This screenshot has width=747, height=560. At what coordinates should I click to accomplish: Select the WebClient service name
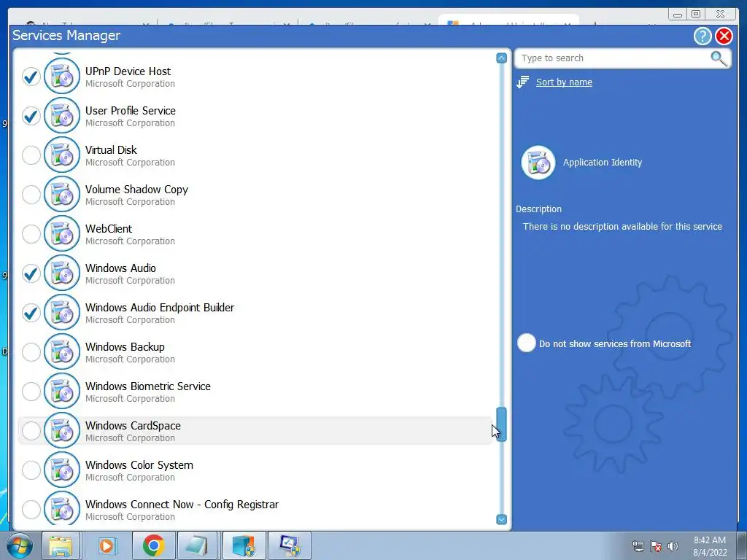point(109,228)
